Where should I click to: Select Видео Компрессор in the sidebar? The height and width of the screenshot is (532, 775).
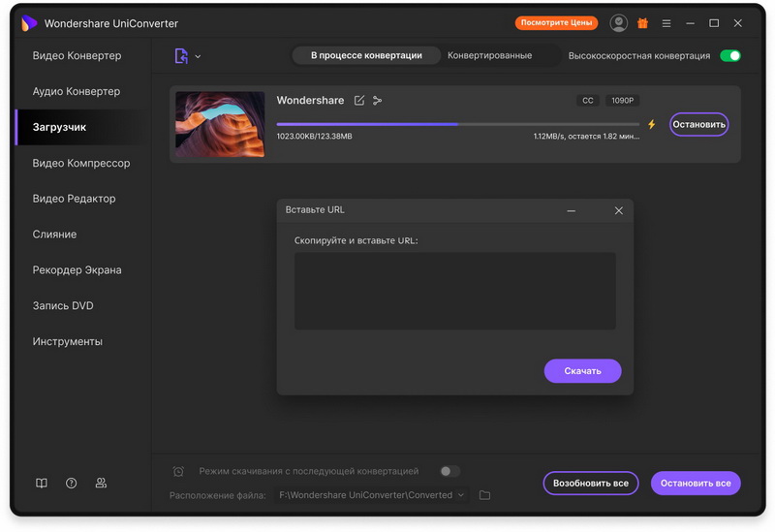pos(81,163)
